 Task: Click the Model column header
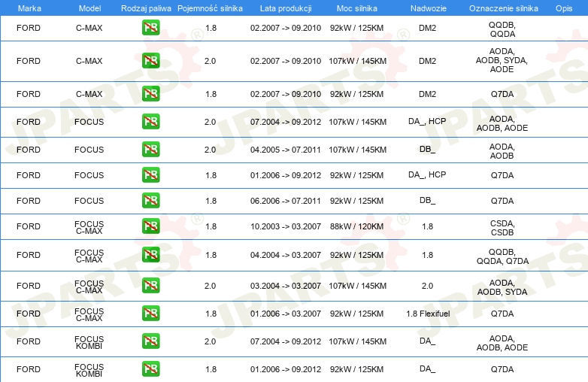(x=89, y=8)
